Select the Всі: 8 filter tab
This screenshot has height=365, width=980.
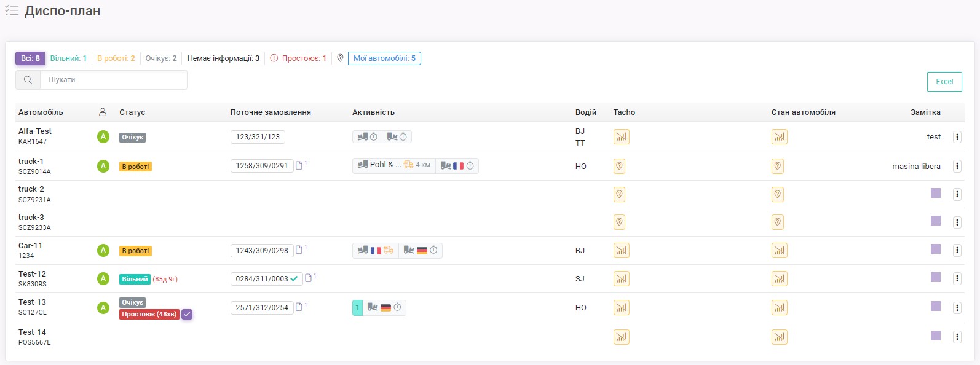[x=30, y=58]
